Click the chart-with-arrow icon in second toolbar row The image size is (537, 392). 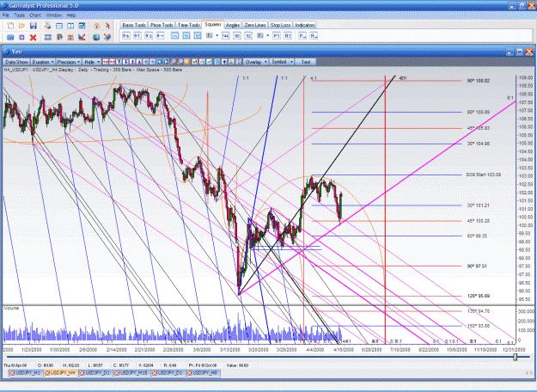82,37
